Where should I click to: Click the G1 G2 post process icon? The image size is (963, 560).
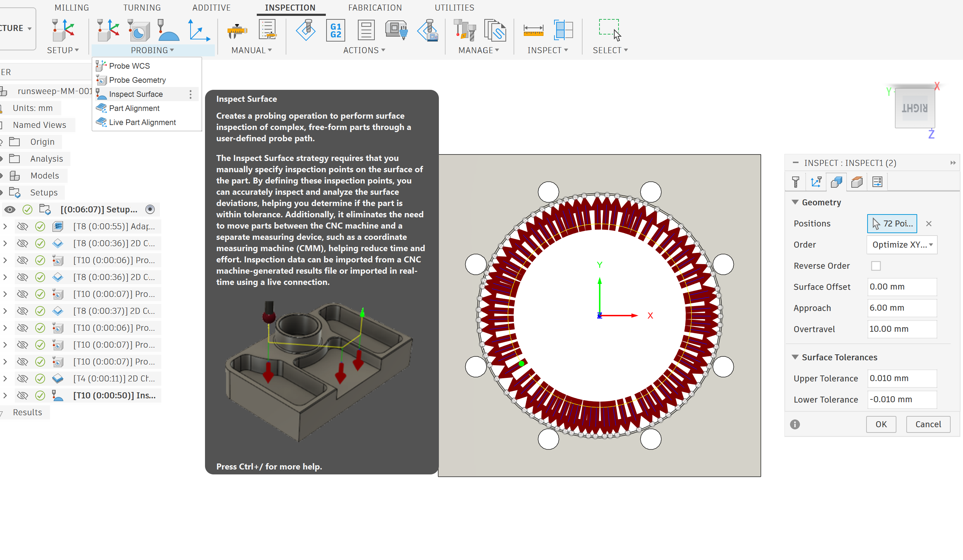point(336,30)
